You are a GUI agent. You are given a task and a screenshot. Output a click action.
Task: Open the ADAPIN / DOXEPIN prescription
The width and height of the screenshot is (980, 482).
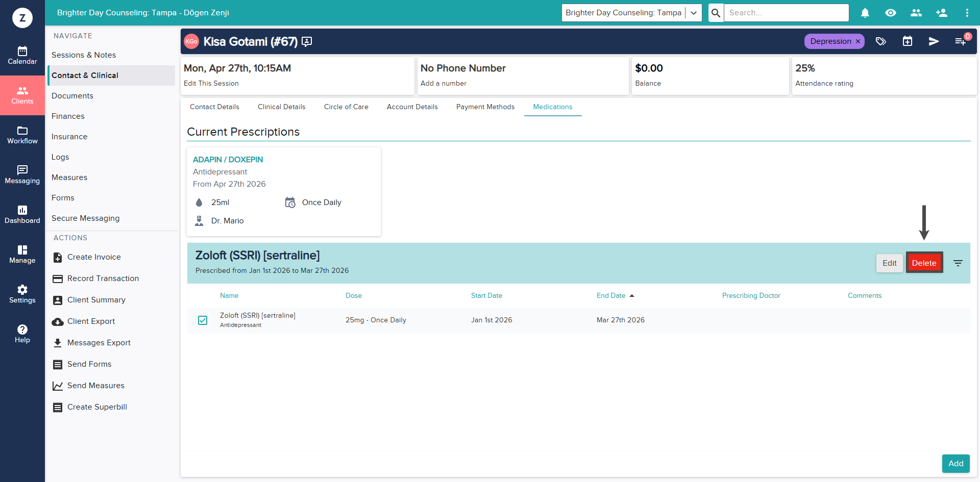(228, 160)
